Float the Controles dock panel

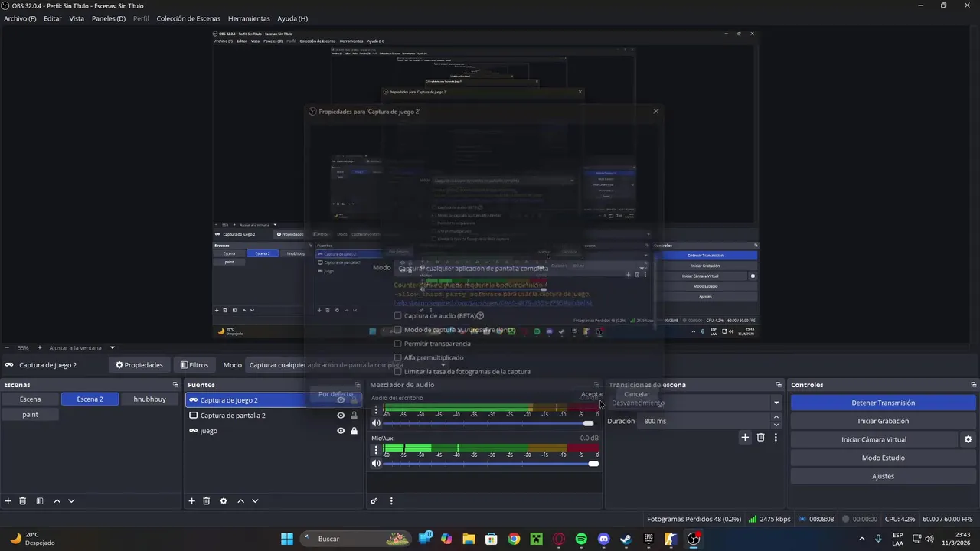click(x=973, y=385)
